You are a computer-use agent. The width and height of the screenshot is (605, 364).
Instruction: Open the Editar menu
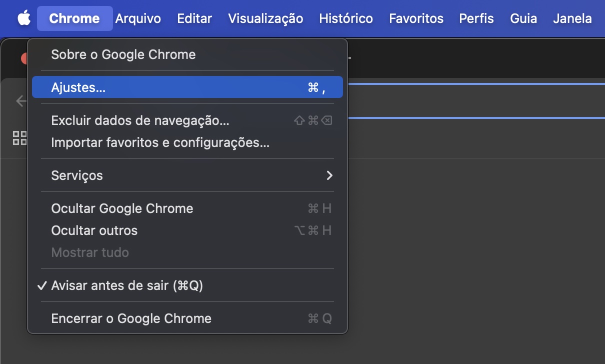tap(194, 18)
